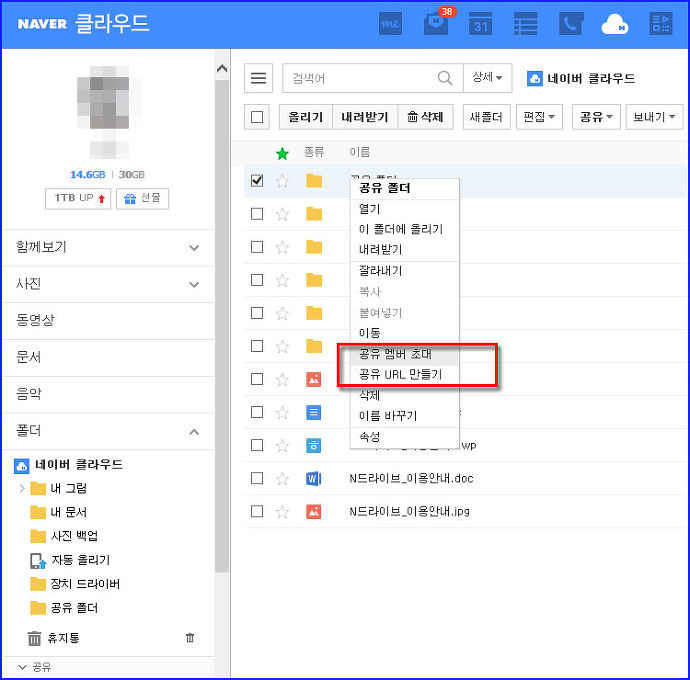
Task: Select 이름 바꾸기 in context menu
Action: click(388, 416)
